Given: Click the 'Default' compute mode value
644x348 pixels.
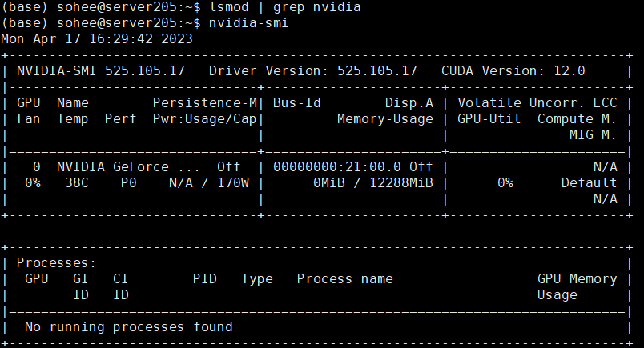Looking at the screenshot, I should coord(589,183).
